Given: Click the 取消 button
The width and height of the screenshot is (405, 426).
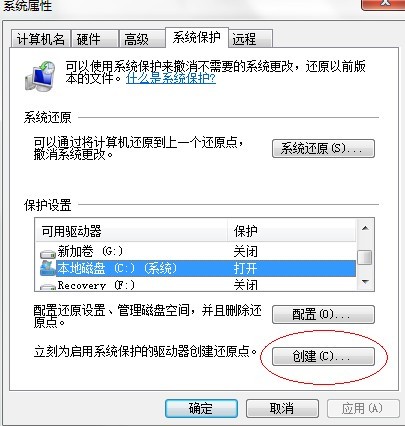Looking at the screenshot, I should coord(282,408).
